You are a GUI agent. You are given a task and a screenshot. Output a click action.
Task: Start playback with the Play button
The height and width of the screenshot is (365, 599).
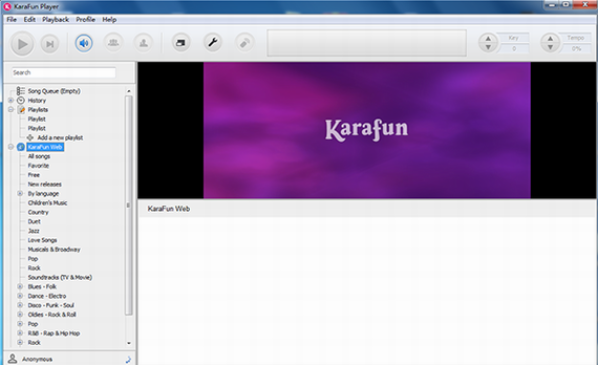22,44
